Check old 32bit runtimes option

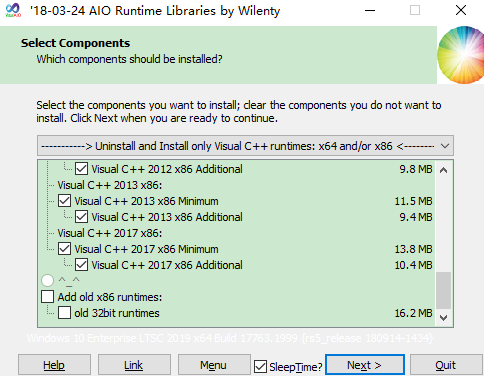click(64, 313)
